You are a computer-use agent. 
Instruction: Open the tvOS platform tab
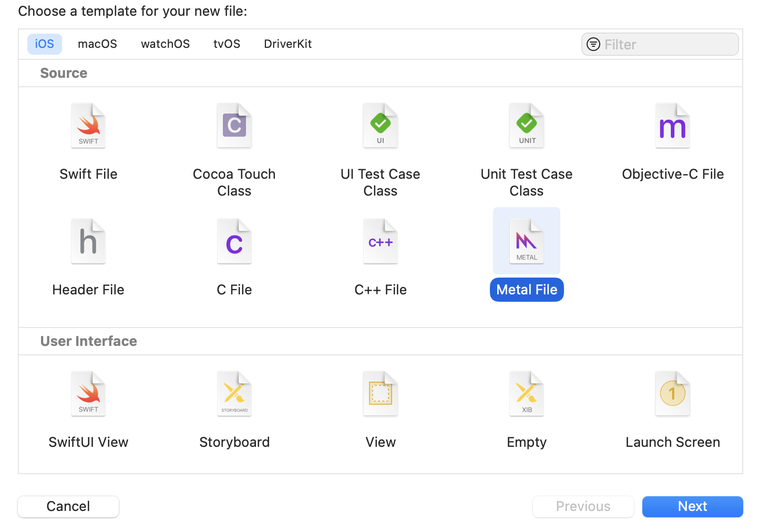click(x=227, y=44)
